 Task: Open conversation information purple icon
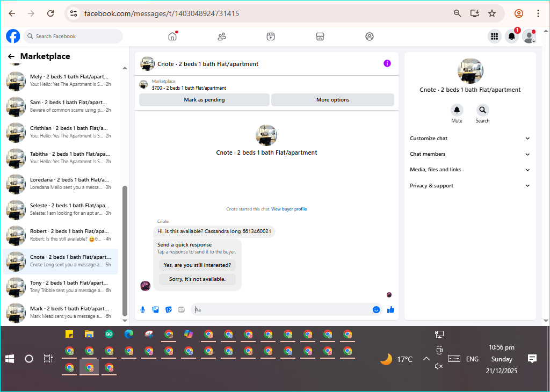click(x=387, y=63)
